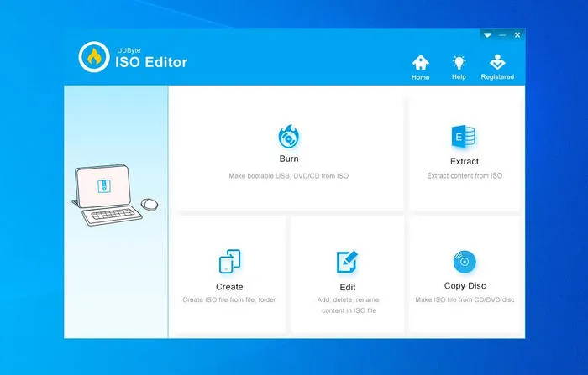Click "Make bootable USB, DVD/CD from ISO" text
This screenshot has width=588, height=375.
[288, 176]
